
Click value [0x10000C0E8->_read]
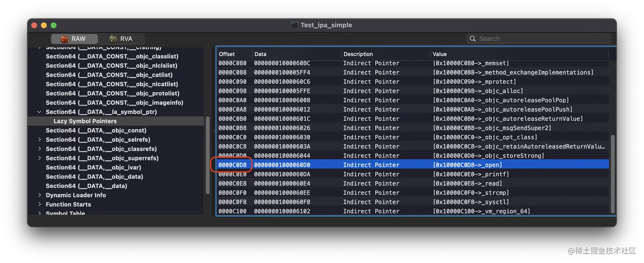[x=467, y=183]
